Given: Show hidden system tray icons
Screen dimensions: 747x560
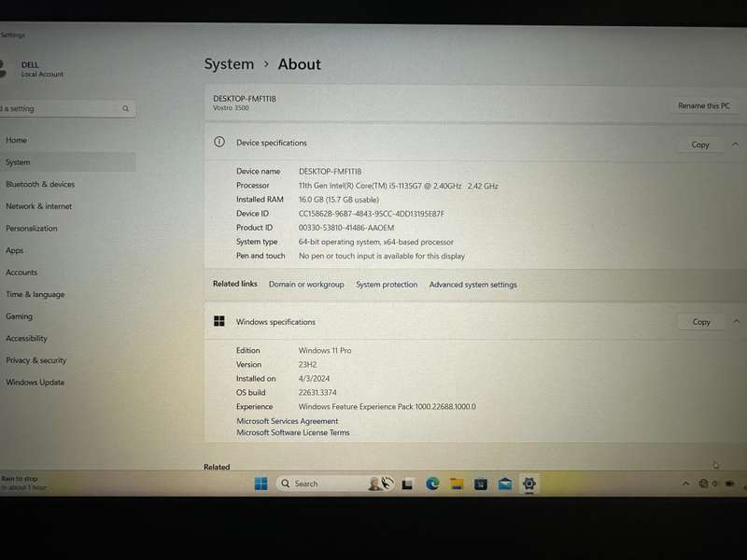Looking at the screenshot, I should pos(686,483).
